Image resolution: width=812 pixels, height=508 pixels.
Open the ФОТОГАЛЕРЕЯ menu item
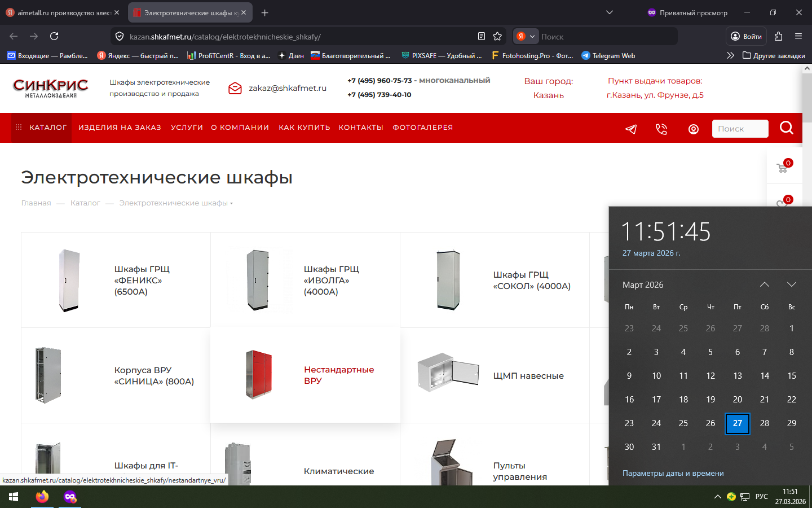(423, 128)
